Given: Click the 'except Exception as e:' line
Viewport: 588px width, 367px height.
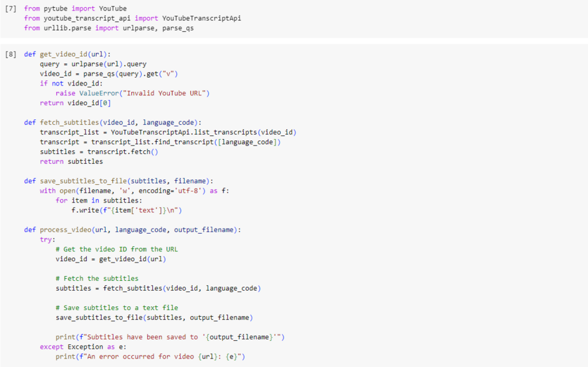Looking at the screenshot, I should [x=83, y=347].
